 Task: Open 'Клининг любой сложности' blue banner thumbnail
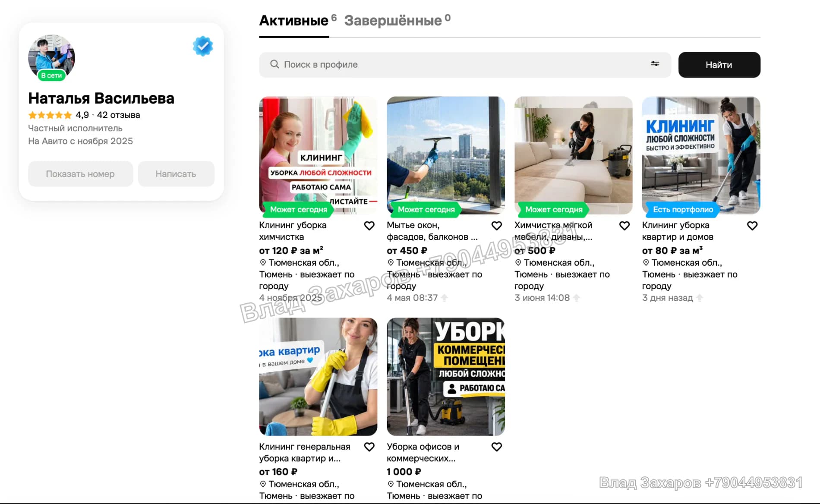click(x=701, y=155)
